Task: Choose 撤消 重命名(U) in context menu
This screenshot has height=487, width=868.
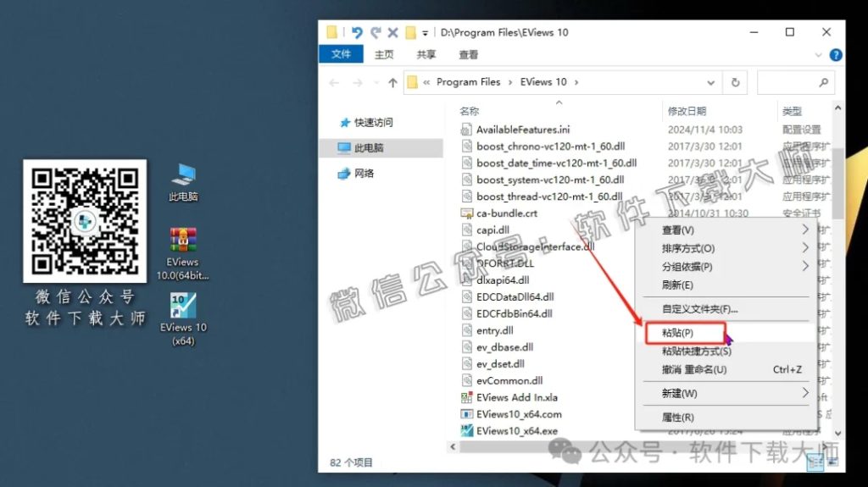Action: tap(726, 369)
